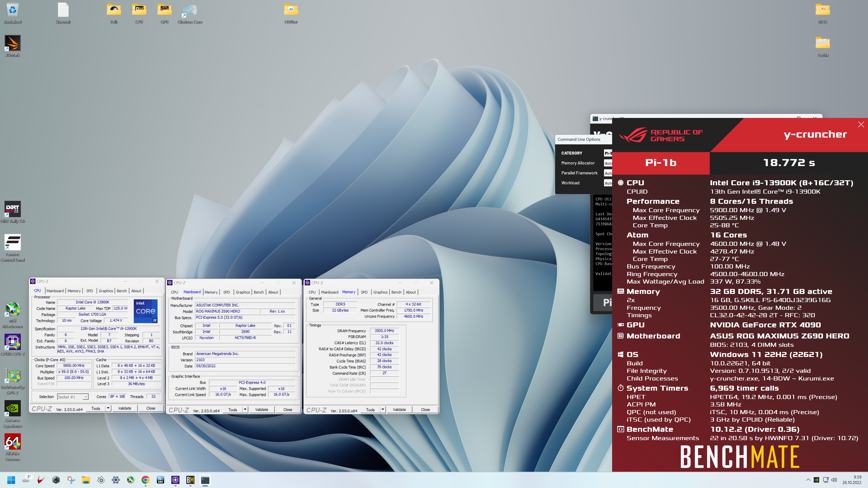Open the Fanatec Control Panel shortcut
Image resolution: width=868 pixels, height=488 pixels.
pos(12,248)
